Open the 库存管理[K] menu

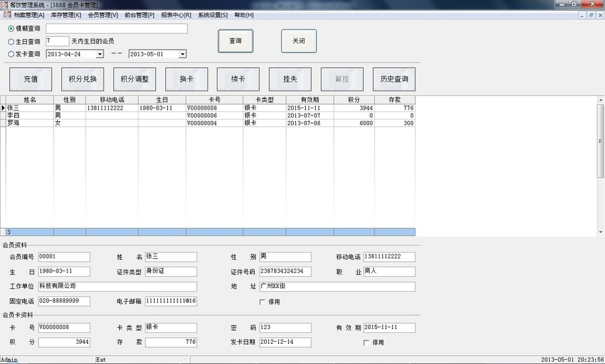pyautogui.click(x=66, y=15)
